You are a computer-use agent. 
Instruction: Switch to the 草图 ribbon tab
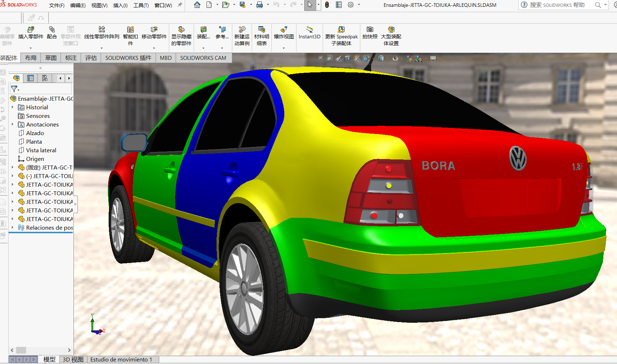(51, 58)
